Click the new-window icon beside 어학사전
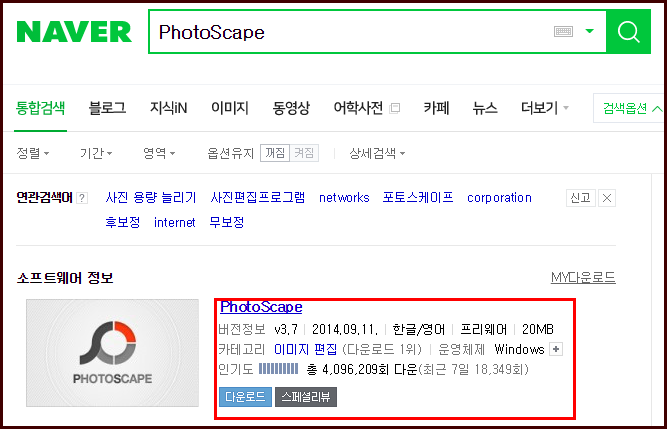Viewport: 667px width, 429px height. 395,108
